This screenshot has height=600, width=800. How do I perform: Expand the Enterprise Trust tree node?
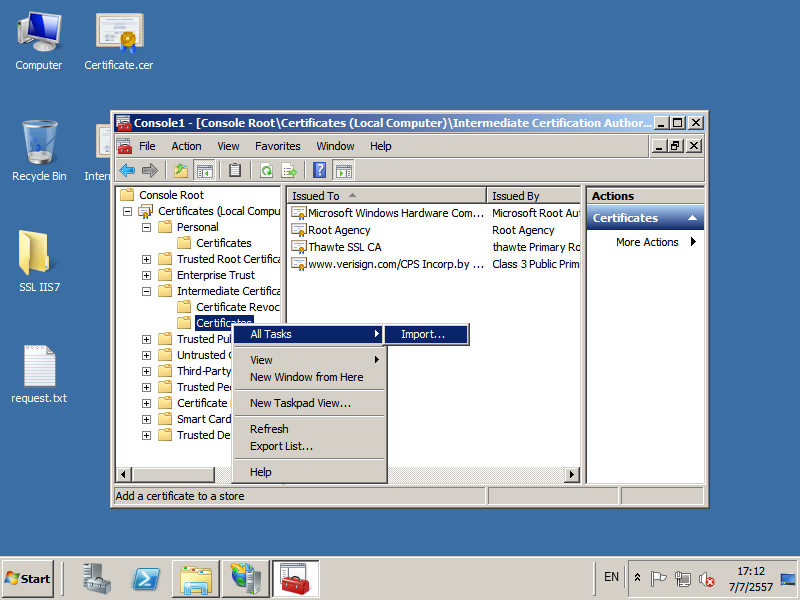pos(147,275)
